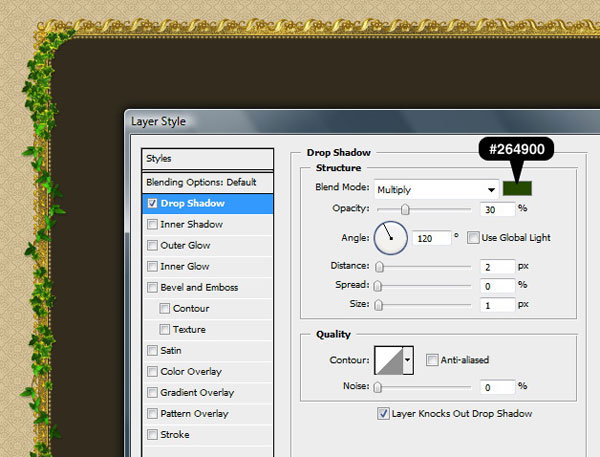
Task: Open the Blend Mode Multiply dropdown
Action: click(x=436, y=189)
